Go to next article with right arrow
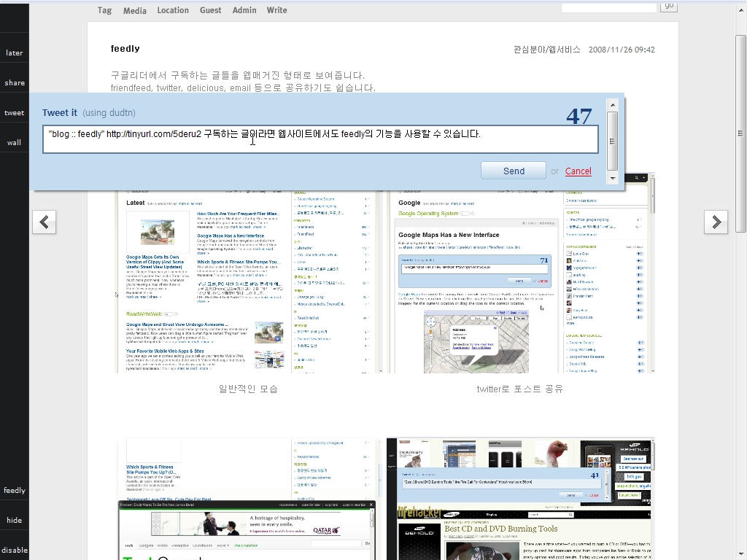The width and height of the screenshot is (747, 560). pos(716,222)
